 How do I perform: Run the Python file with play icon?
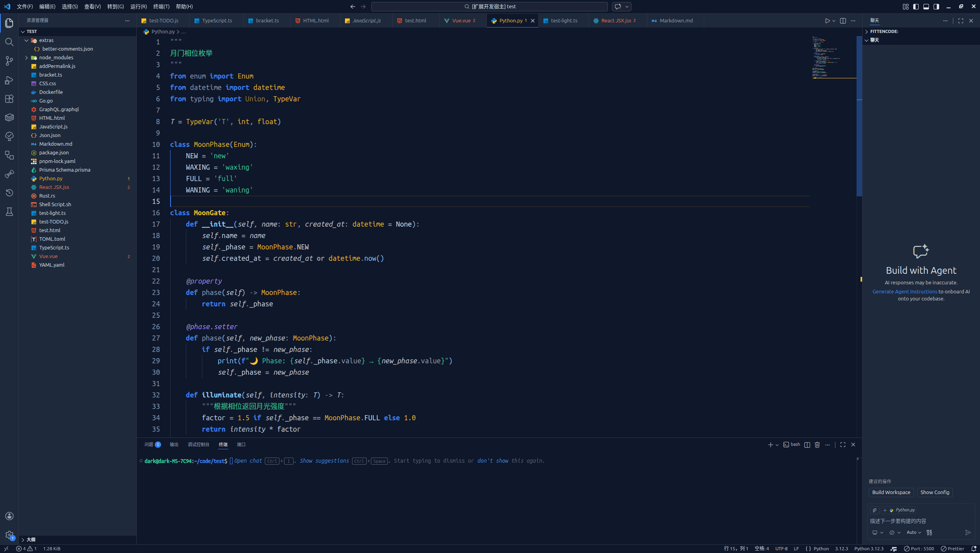tap(827, 21)
